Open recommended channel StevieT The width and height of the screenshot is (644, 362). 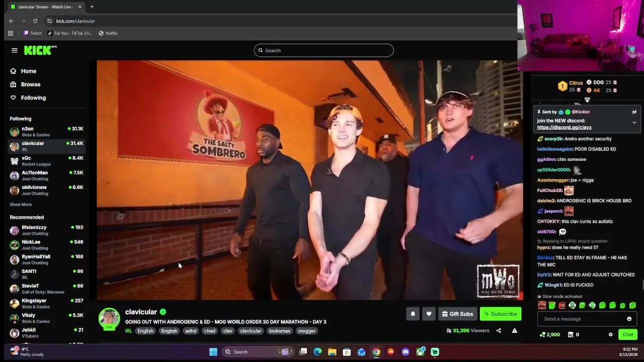click(47, 289)
